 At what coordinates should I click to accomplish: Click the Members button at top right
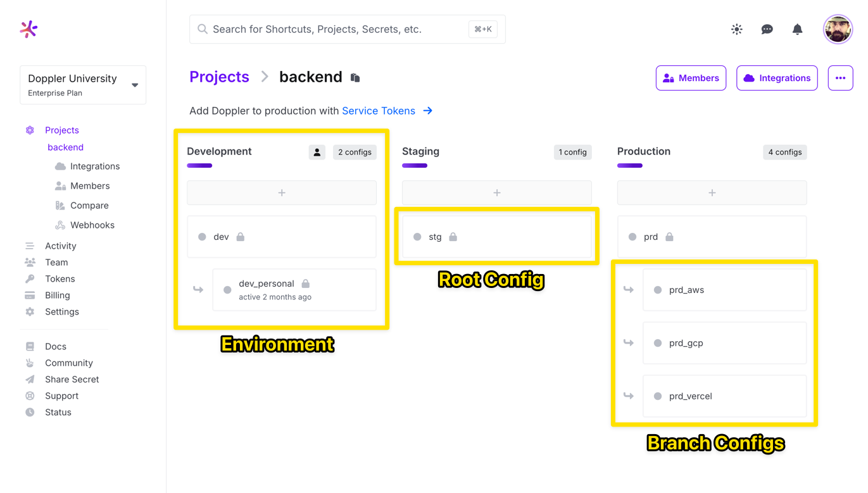(691, 78)
